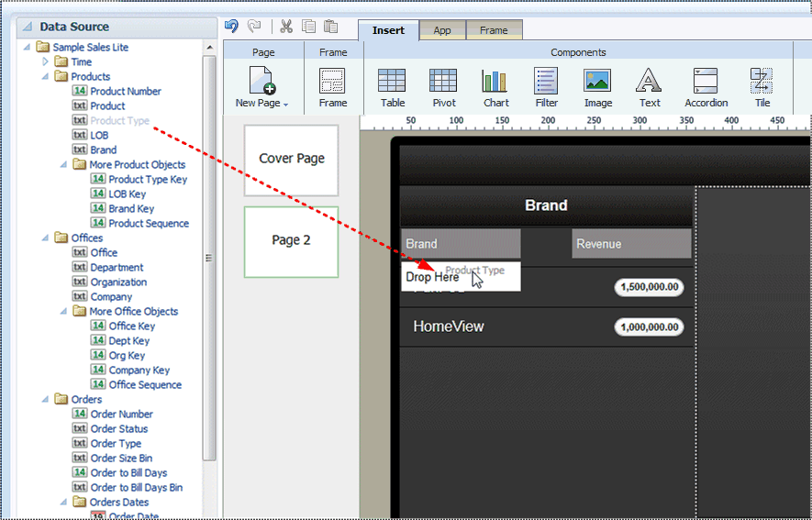Collapse the Data Source panel
The image size is (812, 520).
pos(28,27)
